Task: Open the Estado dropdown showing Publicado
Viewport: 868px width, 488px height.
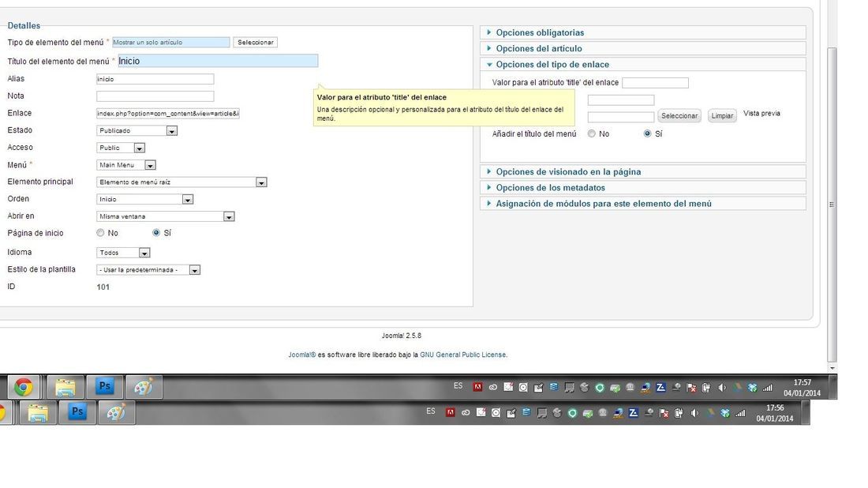Action: [x=137, y=131]
